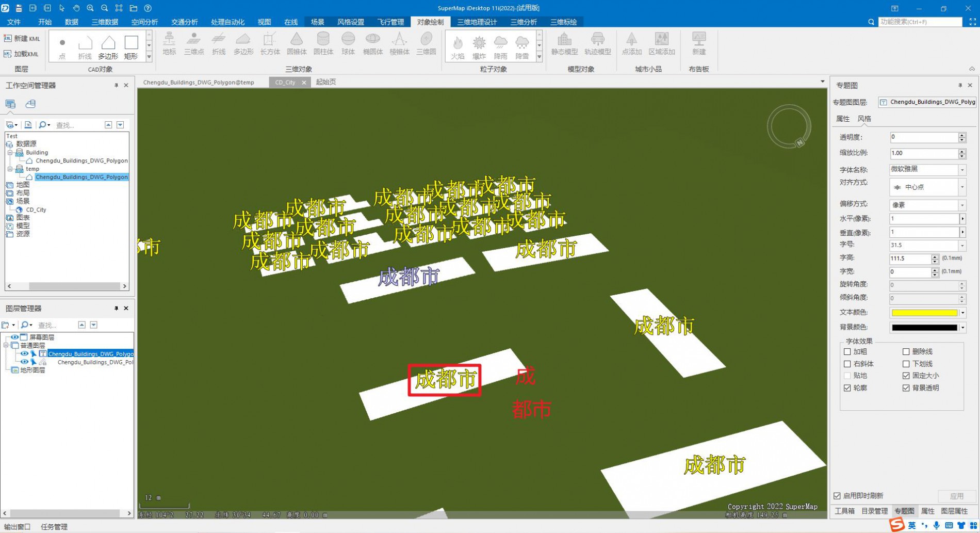Enable the 加粗 bold checkbox
980x533 pixels.
[x=847, y=352]
